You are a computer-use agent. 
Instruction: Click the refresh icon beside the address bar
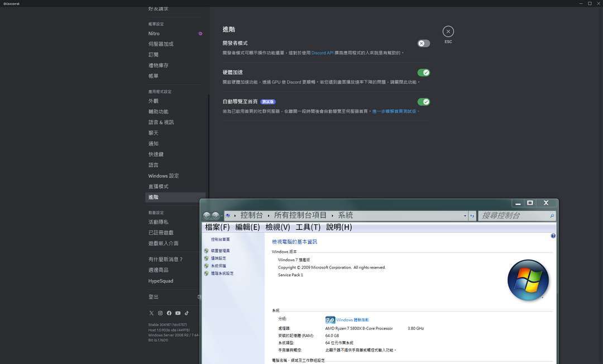pos(472,215)
